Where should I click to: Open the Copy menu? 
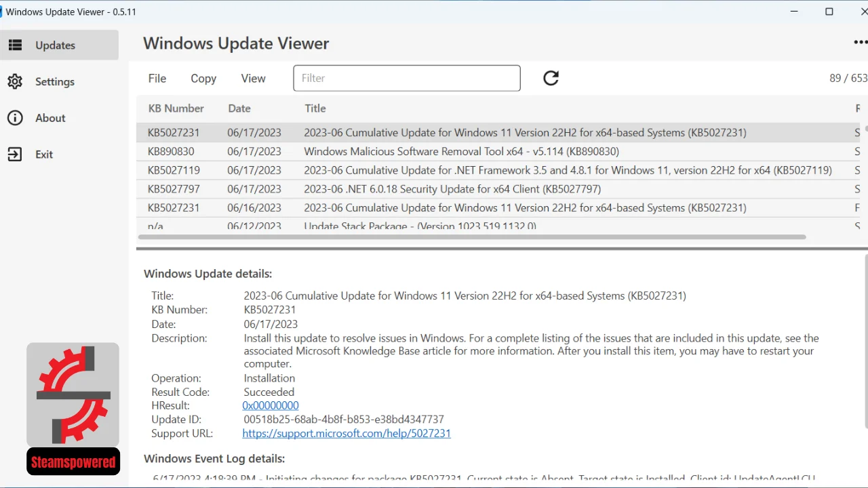(x=203, y=79)
